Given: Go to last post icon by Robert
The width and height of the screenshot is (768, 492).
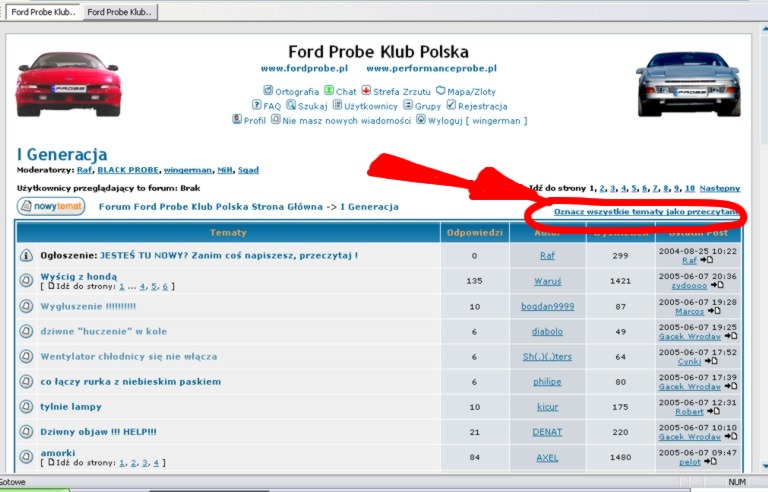Looking at the screenshot, I should point(713,412).
